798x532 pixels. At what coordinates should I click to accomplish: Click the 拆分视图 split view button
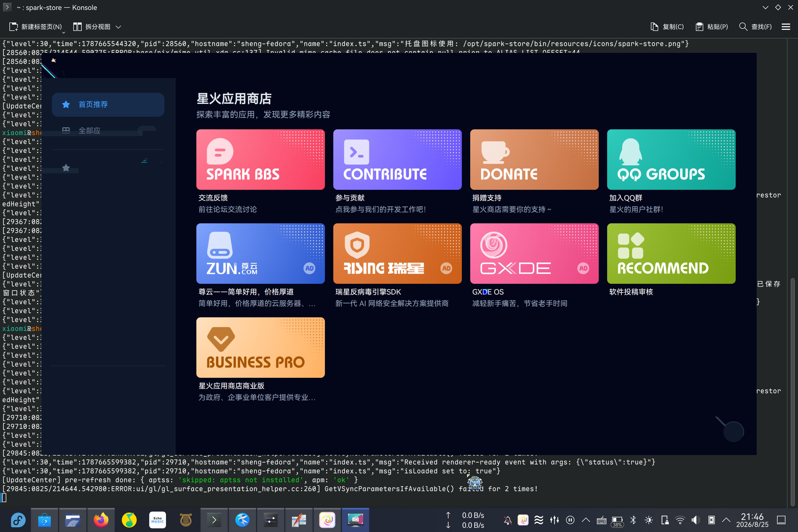92,27
